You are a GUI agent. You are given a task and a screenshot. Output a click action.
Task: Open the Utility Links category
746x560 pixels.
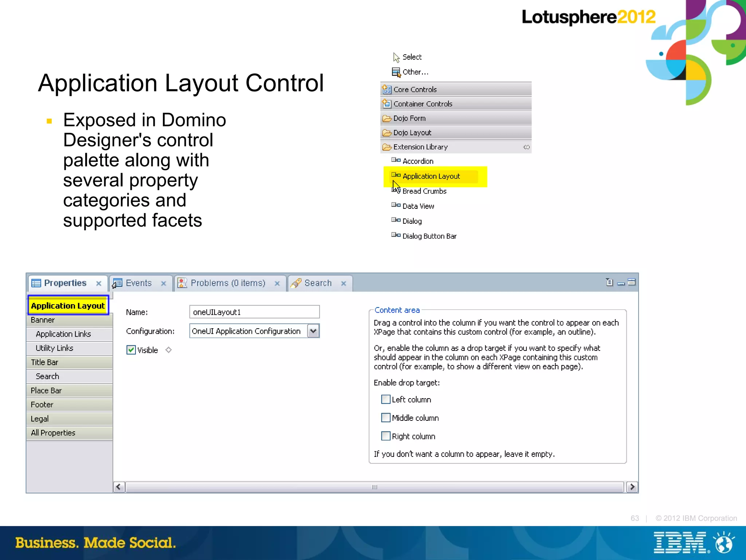(x=69, y=348)
